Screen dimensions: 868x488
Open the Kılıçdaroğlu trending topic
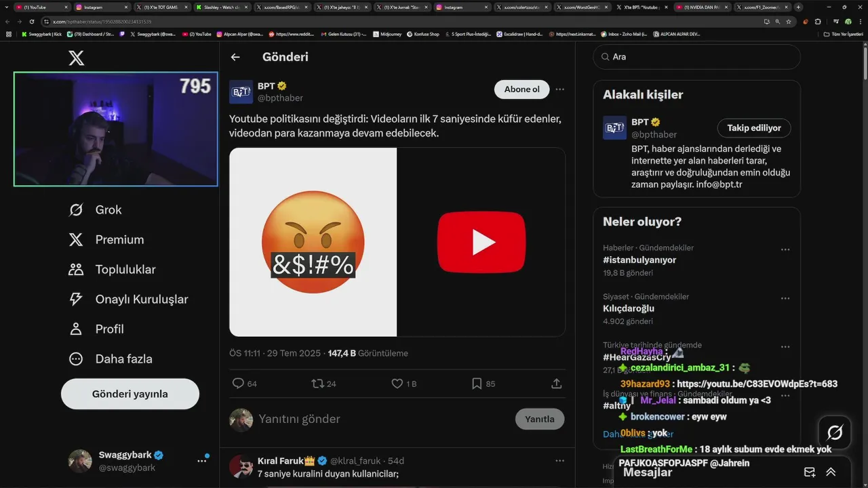click(x=629, y=308)
